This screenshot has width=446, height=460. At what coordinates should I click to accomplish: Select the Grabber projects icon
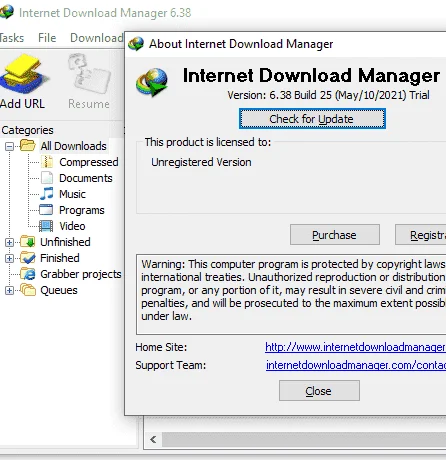click(27, 274)
